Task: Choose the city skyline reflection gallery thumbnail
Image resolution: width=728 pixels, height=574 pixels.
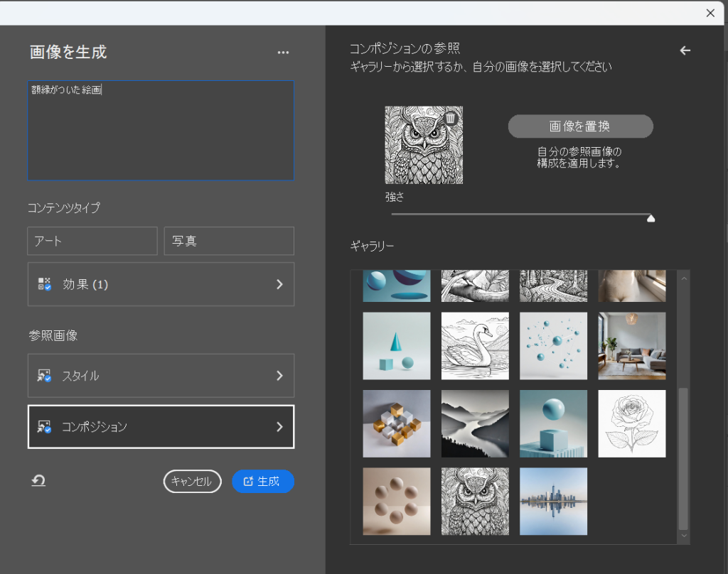Action: click(553, 501)
